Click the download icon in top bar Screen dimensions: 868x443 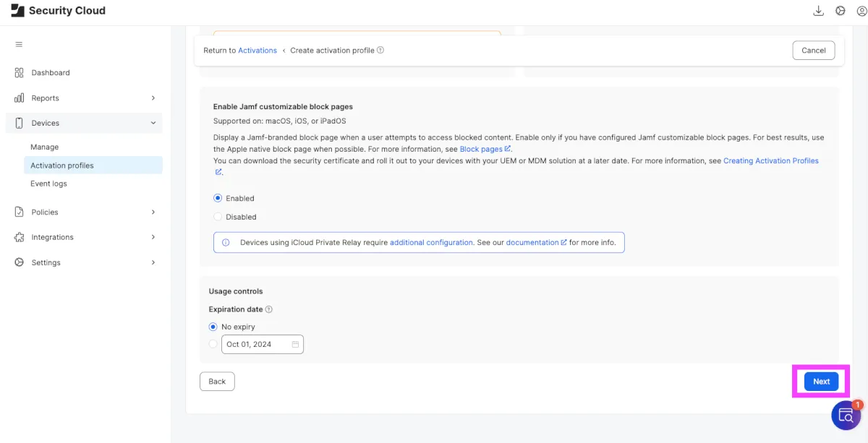[x=819, y=11]
